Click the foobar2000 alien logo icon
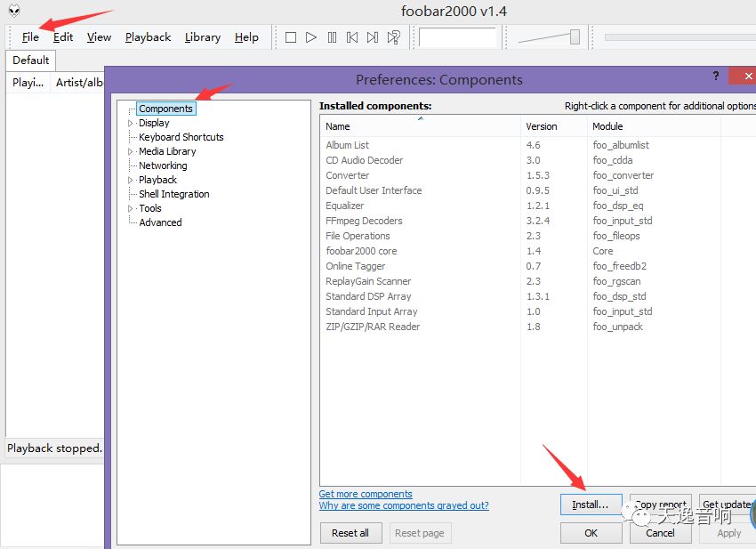 pos(14,11)
